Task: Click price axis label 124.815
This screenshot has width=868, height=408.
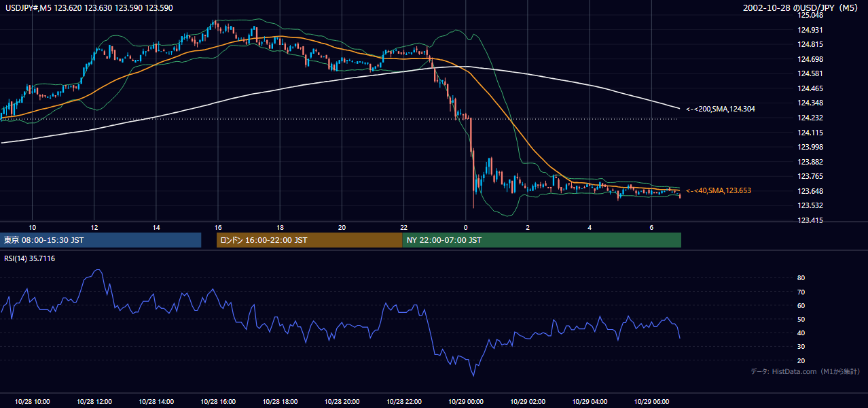Action: (810, 44)
